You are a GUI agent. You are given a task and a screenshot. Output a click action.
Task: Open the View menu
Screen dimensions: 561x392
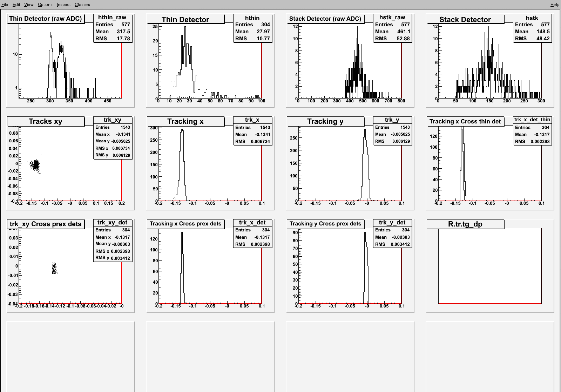(x=29, y=5)
